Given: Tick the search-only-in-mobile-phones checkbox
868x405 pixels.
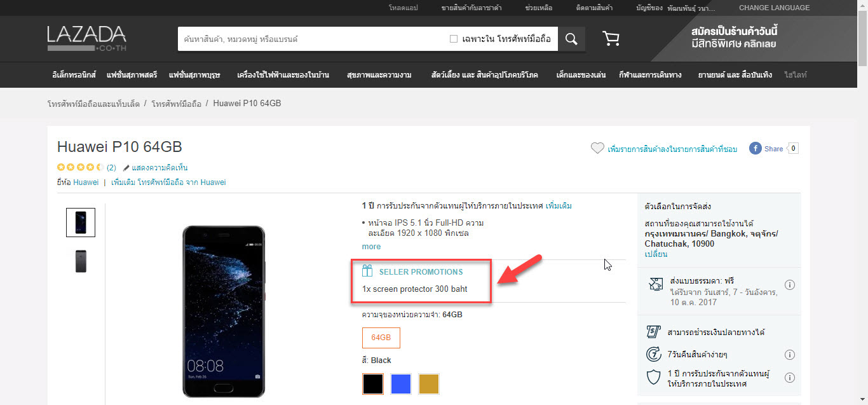Looking at the screenshot, I should point(454,39).
